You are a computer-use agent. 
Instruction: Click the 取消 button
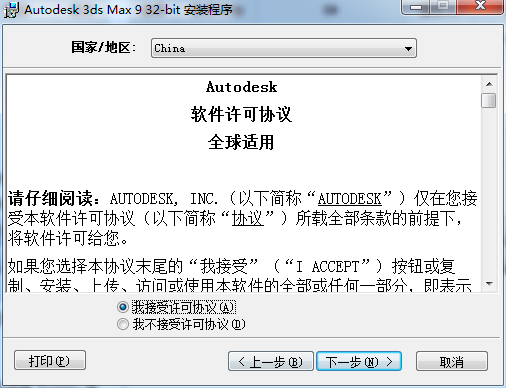[x=452, y=361]
